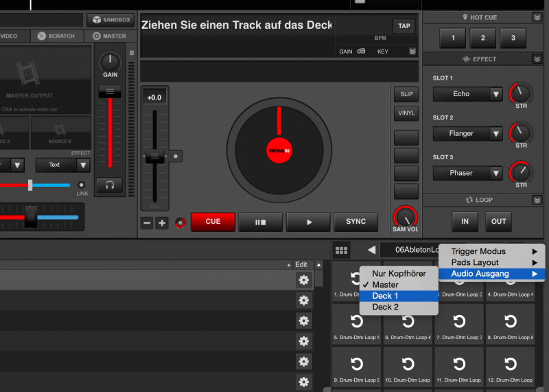Open the sampler pads grid view icon
549x392 pixels.
(x=341, y=251)
